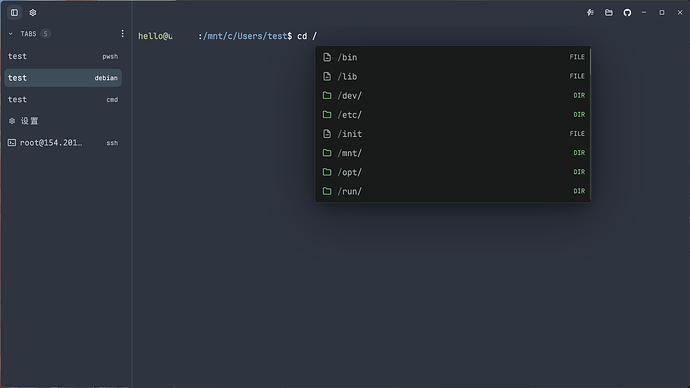Switch to the test pwsh tab
The height and width of the screenshot is (388, 690).
pyautogui.click(x=63, y=56)
